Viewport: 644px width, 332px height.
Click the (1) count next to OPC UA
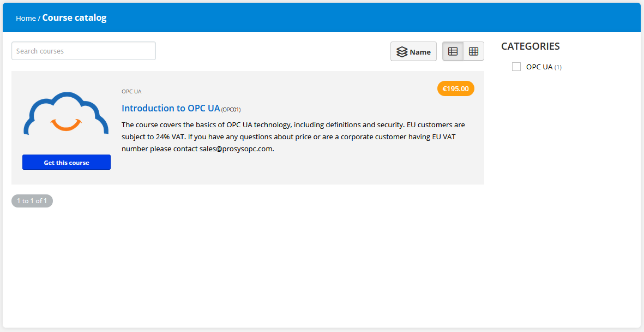click(558, 68)
